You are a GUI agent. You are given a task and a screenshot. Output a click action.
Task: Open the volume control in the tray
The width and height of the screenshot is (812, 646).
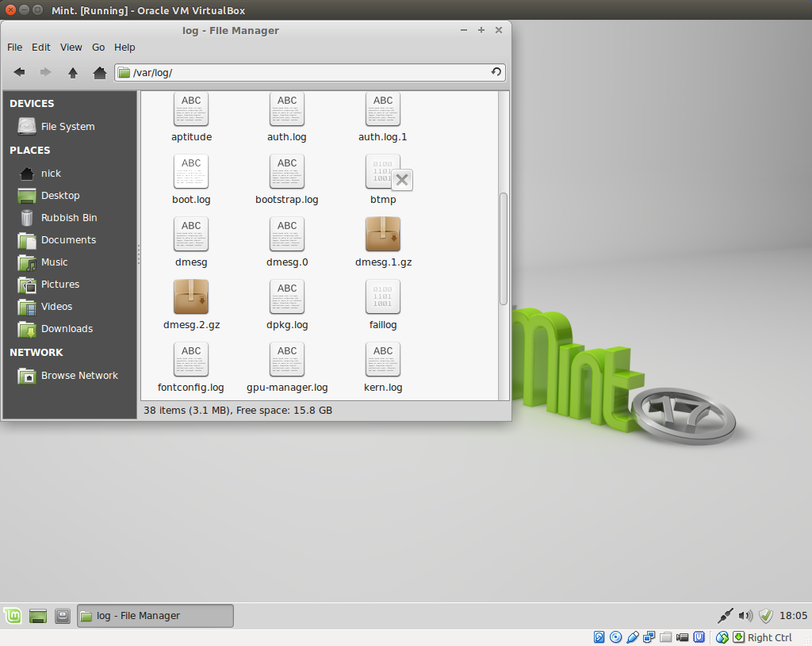(745, 615)
